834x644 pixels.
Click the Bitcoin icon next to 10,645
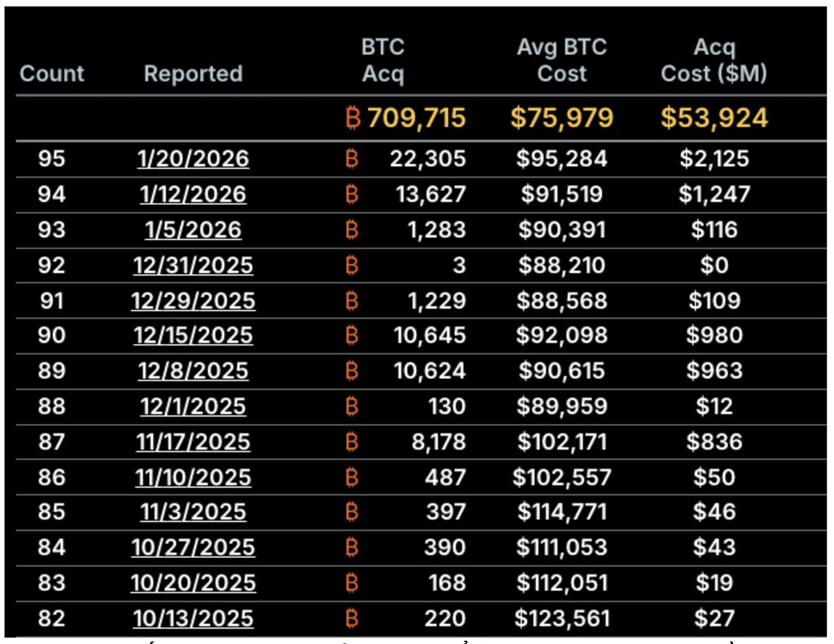pos(352,335)
